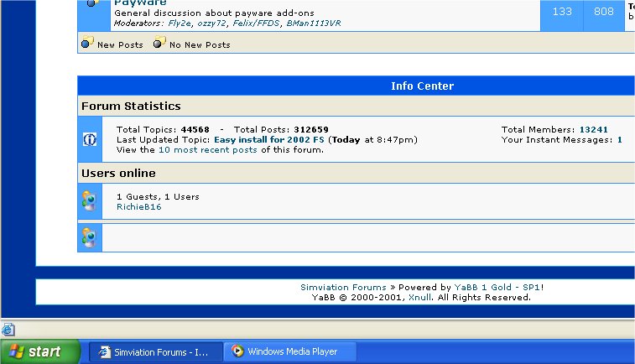Click the Users online icon beside RichieB16

[89, 200]
